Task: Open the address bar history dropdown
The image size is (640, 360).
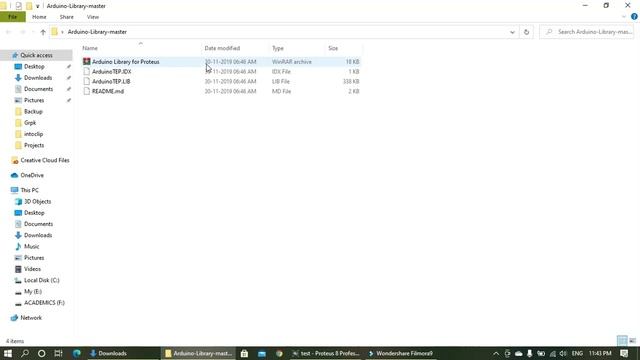Action: click(x=512, y=32)
